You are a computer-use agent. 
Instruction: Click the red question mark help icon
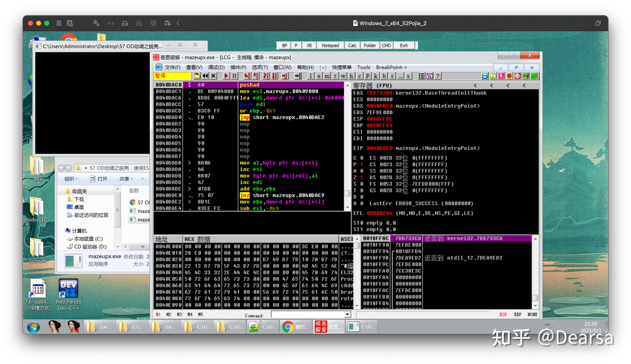click(438, 76)
